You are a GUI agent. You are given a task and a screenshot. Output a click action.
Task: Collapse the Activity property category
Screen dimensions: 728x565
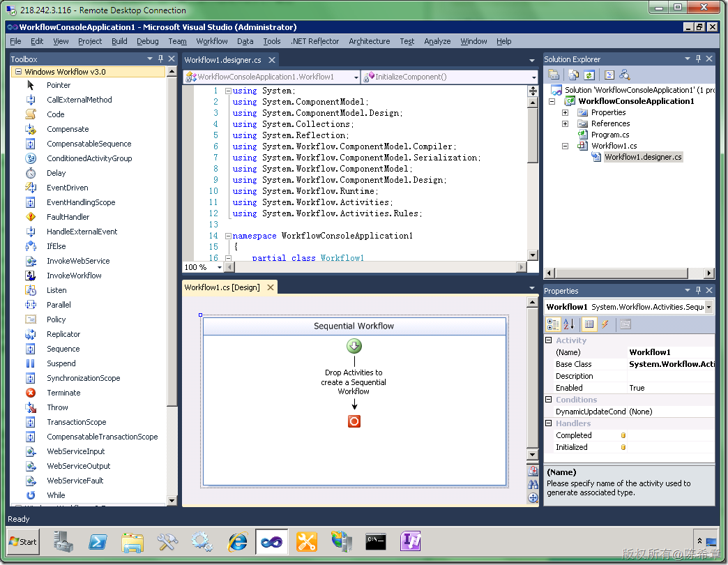(548, 340)
